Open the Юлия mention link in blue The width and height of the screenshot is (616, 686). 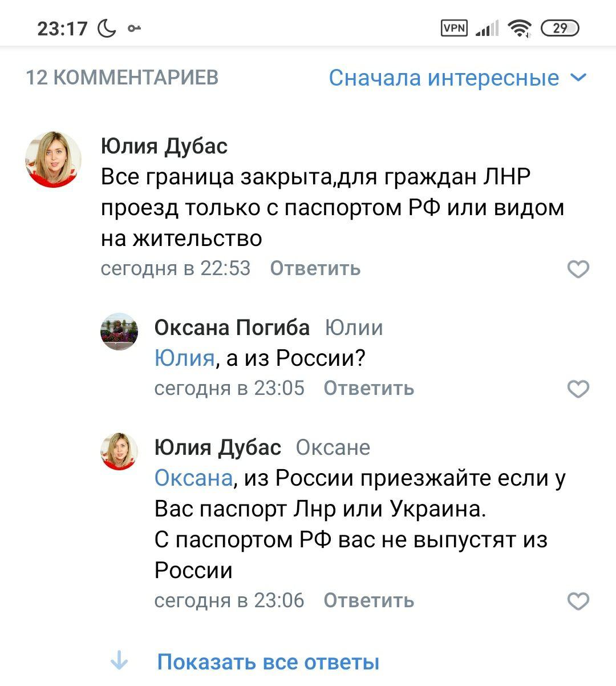pyautogui.click(x=180, y=357)
